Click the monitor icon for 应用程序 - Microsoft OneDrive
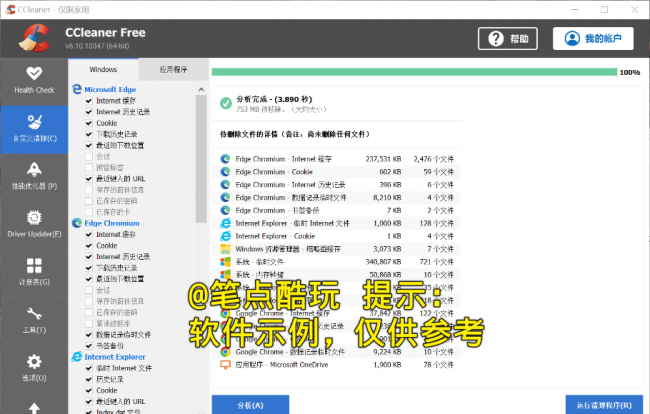The height and width of the screenshot is (414, 650). [x=225, y=365]
